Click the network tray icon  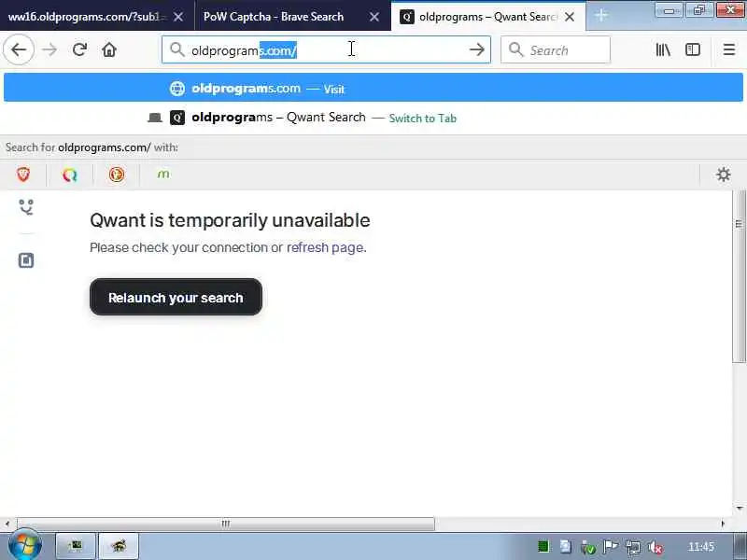point(633,547)
